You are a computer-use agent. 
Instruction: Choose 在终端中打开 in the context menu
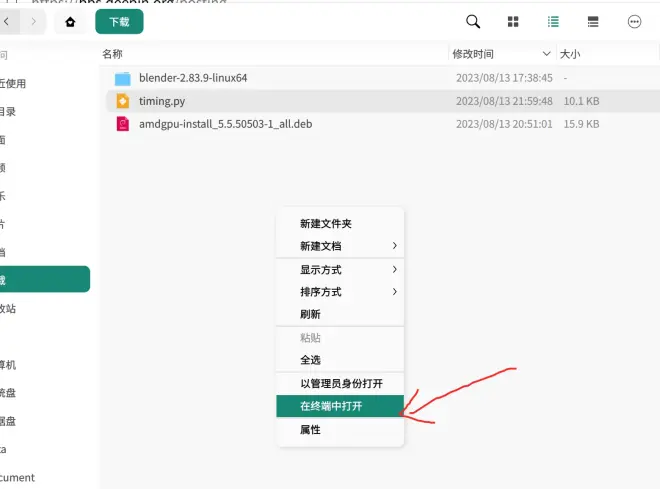click(340, 406)
